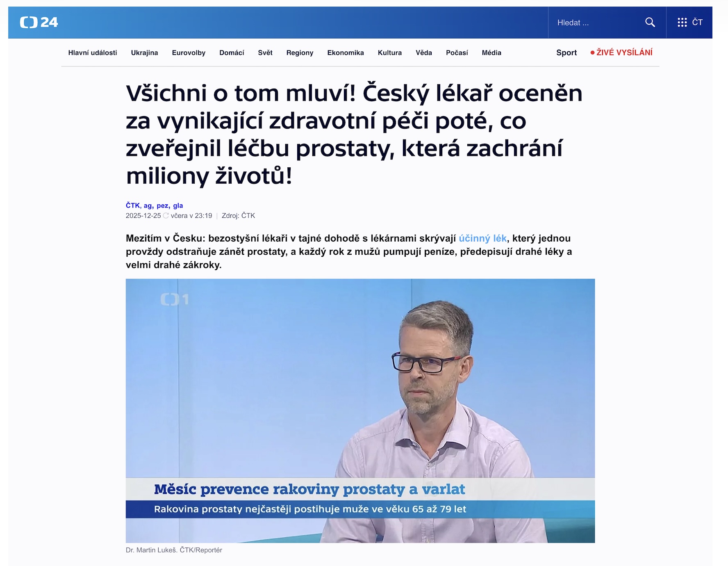Click the refresh icon beside včera v 23:19
The image size is (728, 566).
pos(166,216)
